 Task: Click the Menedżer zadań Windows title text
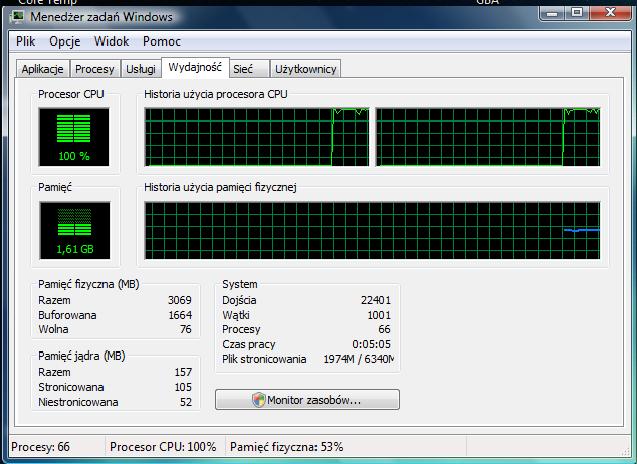(101, 17)
